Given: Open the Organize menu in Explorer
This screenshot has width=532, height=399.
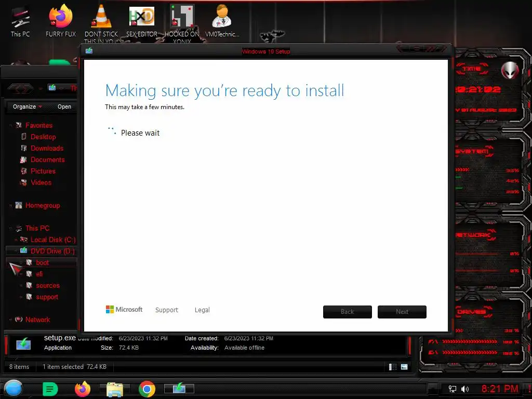Looking at the screenshot, I should coord(28,107).
